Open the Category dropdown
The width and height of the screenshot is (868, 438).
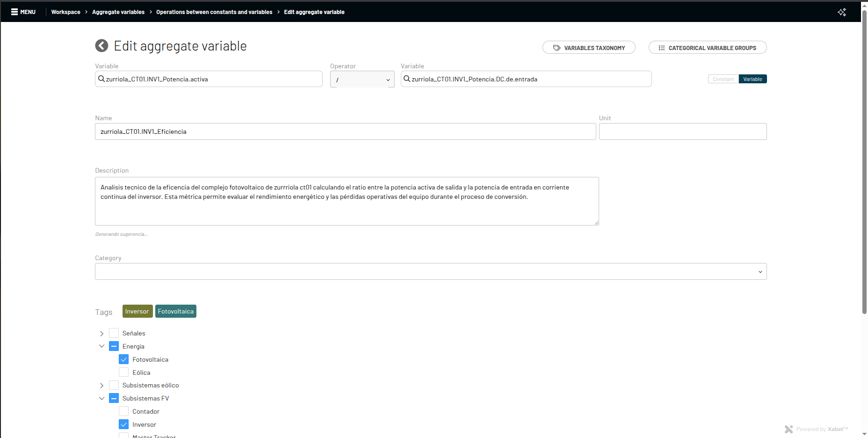[x=431, y=271]
